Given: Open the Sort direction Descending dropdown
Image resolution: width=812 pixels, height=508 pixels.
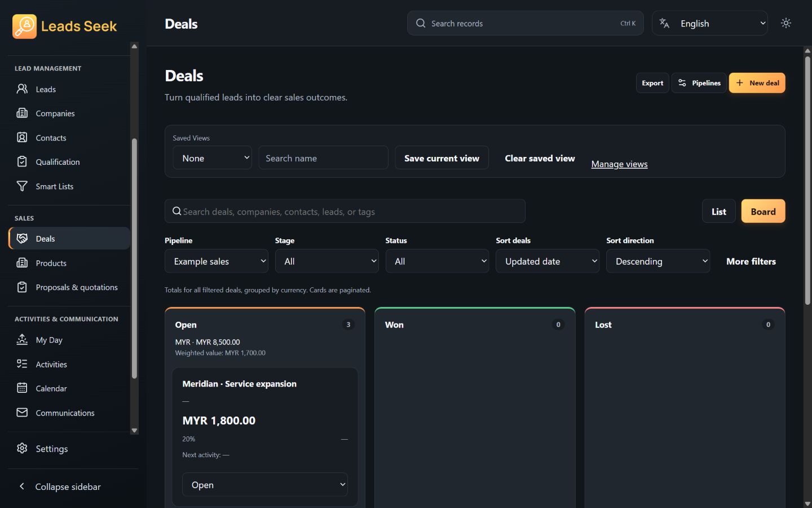Looking at the screenshot, I should coord(658,261).
